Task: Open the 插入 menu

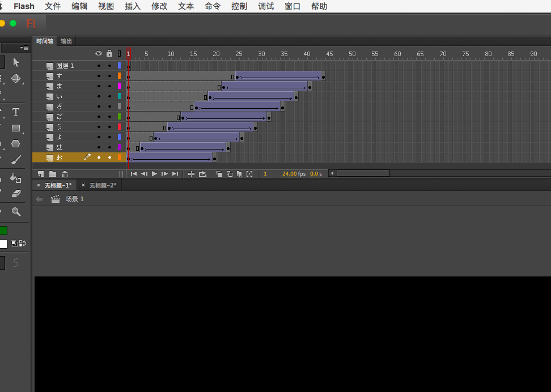Action: coord(133,6)
